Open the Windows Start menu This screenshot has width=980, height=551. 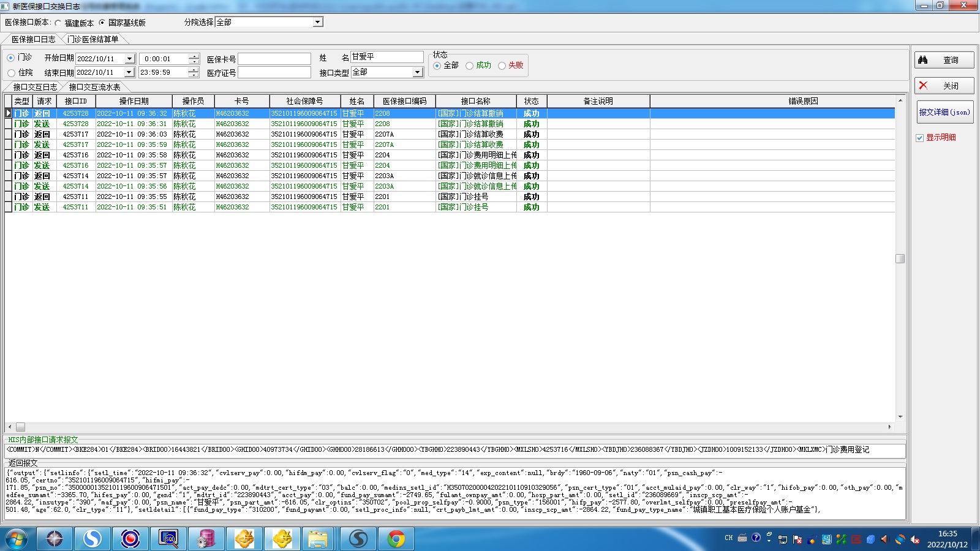(x=17, y=539)
